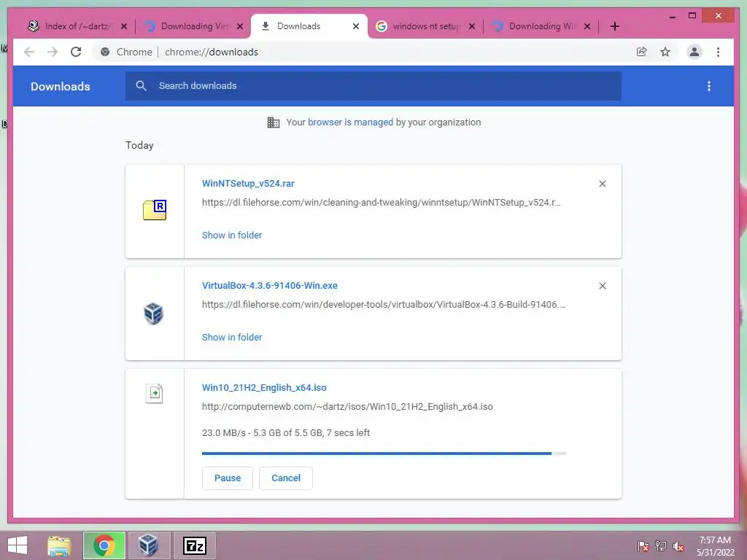
Task: Open the VirtualBox-4.3.6-91406-Win.exe file link
Action: tap(270, 286)
